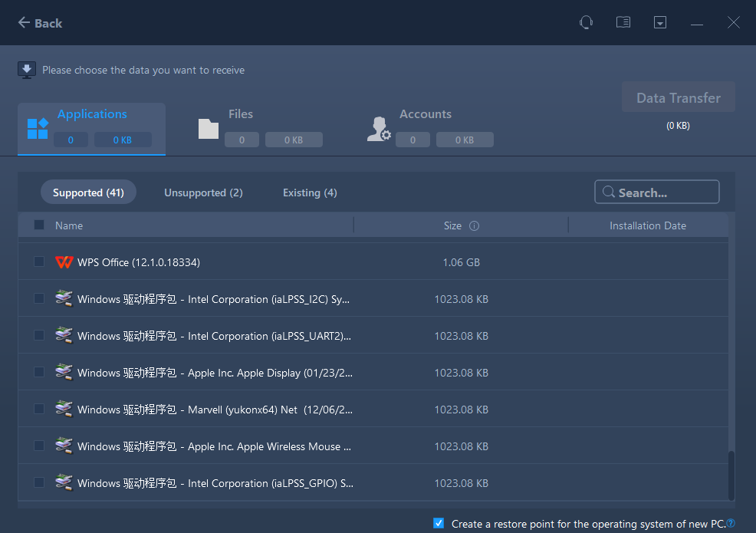The height and width of the screenshot is (533, 756).
Task: Click into the Search field
Action: click(664, 192)
